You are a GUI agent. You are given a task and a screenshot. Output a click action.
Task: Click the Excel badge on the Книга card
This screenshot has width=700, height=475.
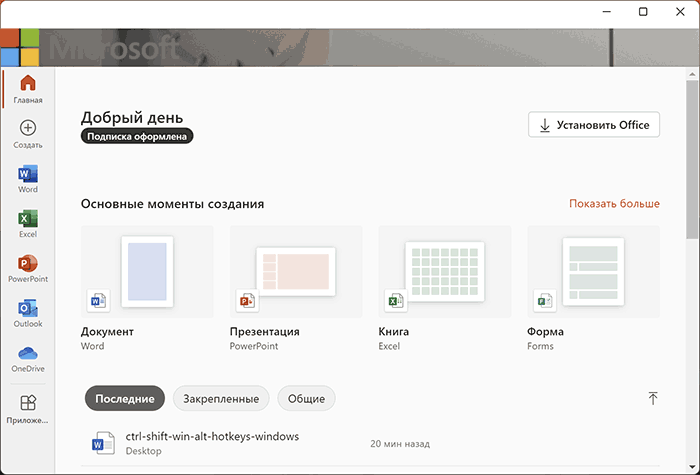(x=396, y=300)
